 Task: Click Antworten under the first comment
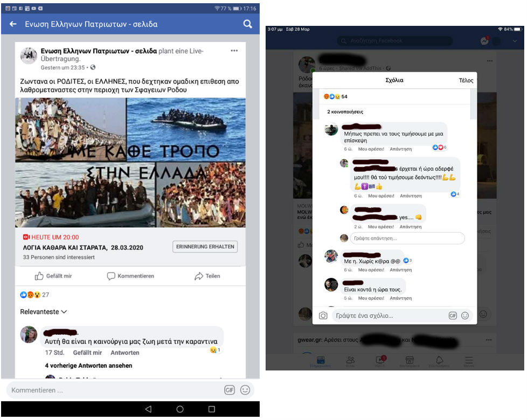[x=124, y=353]
